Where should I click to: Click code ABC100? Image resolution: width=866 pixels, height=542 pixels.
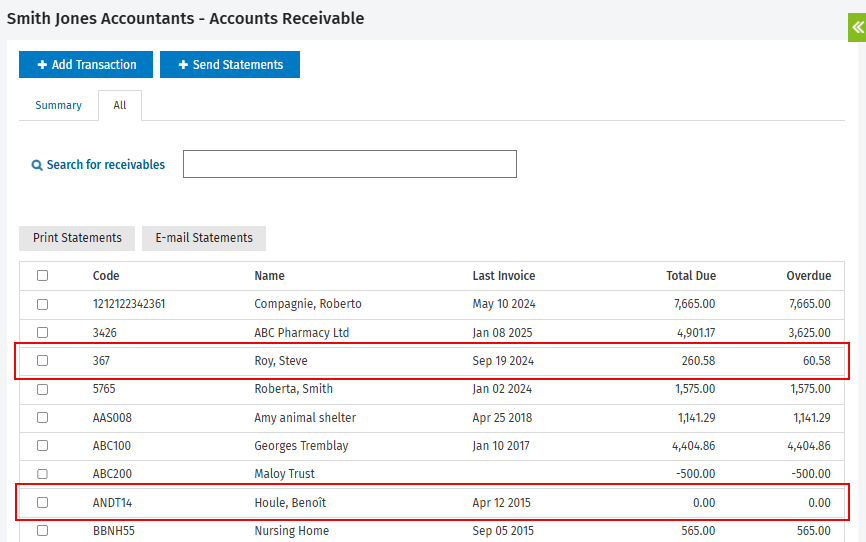112,446
